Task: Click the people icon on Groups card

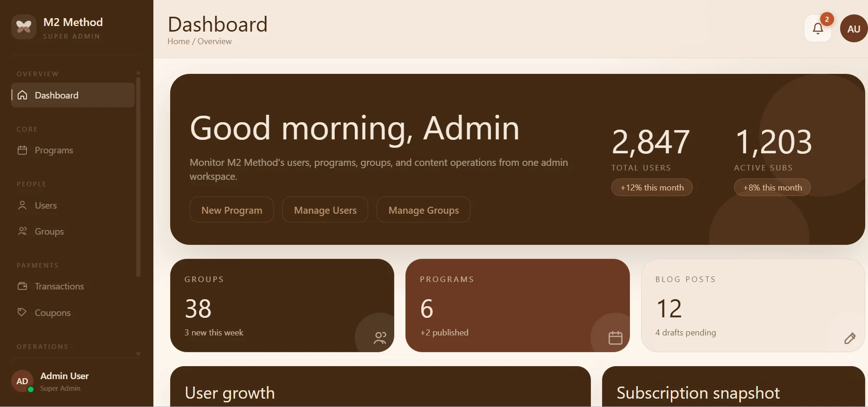Action: coord(380,338)
